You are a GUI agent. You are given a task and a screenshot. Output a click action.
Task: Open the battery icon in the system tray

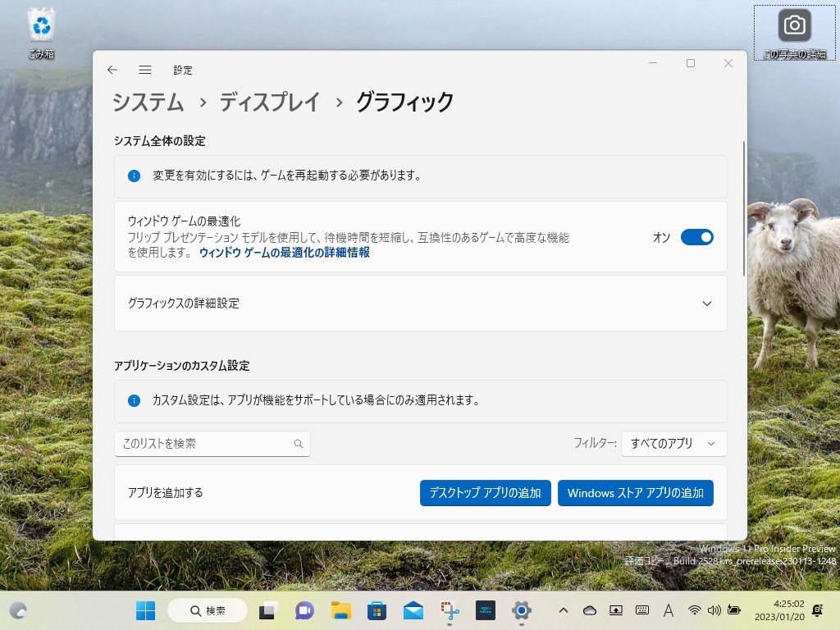click(733, 610)
